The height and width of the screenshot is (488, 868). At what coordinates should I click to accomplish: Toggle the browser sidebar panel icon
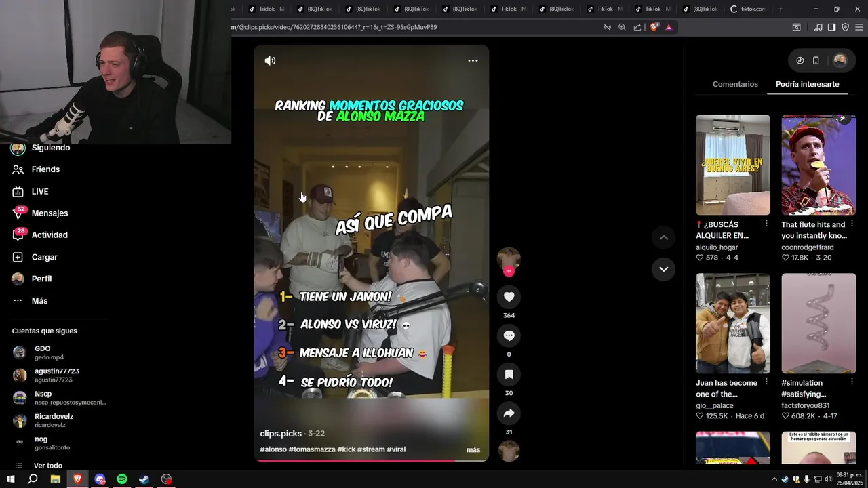point(831,27)
